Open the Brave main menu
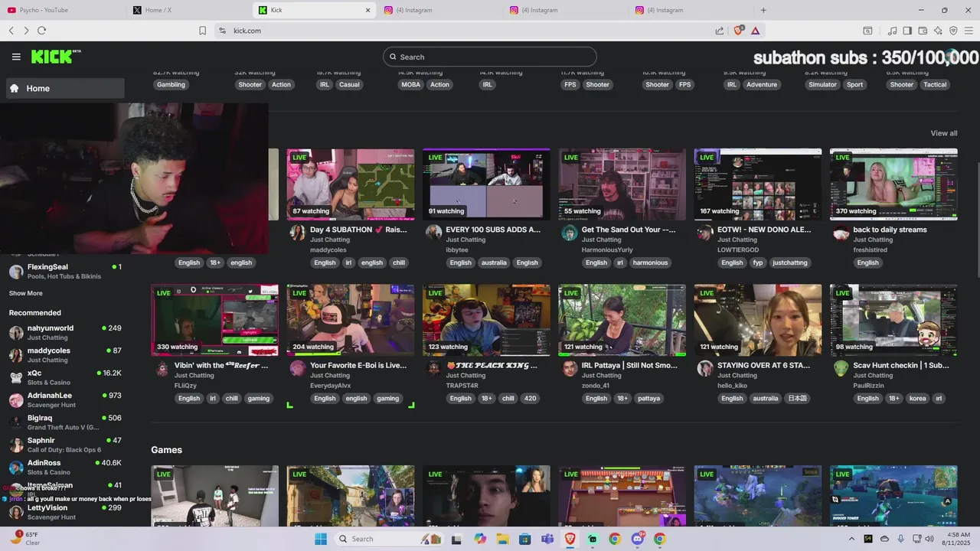The width and height of the screenshot is (980, 551). [969, 31]
